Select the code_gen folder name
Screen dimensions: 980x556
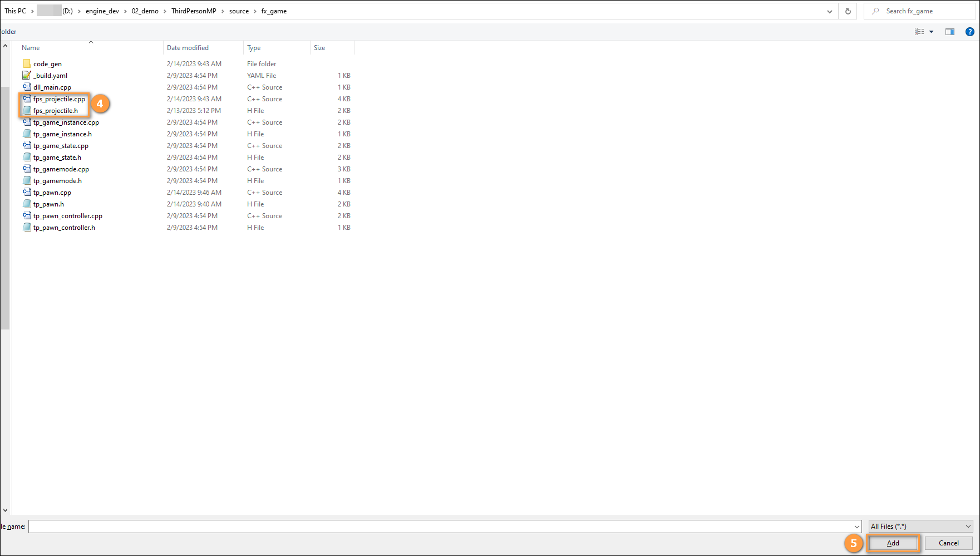point(47,64)
